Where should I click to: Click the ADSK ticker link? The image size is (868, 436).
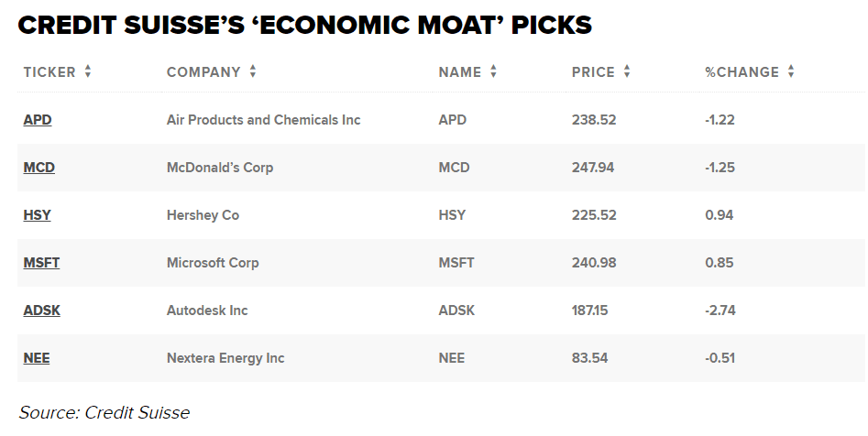click(x=41, y=311)
